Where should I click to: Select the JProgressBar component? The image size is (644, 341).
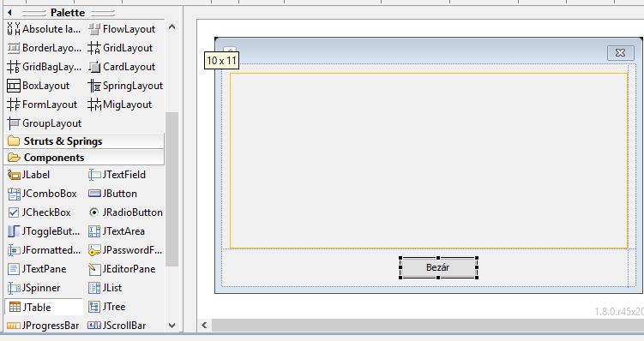[x=43, y=326]
